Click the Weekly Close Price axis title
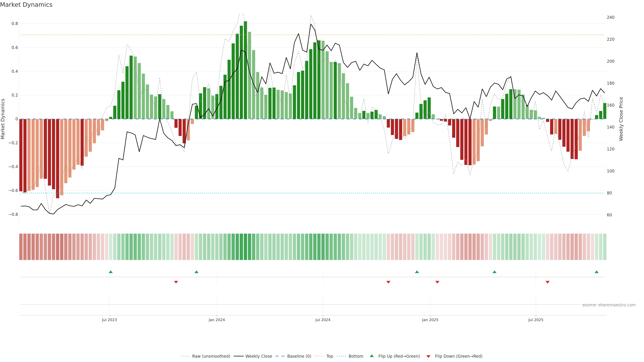Screen dimensions: 644x362 621,119
